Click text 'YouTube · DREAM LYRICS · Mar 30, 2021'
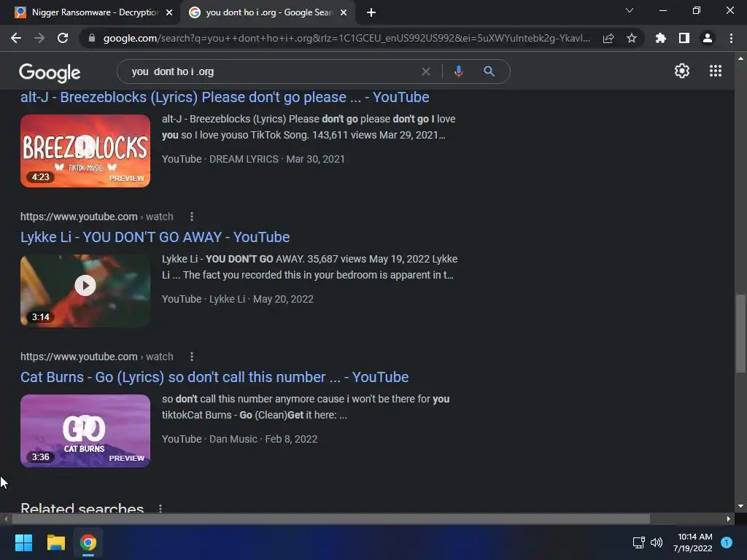 [x=253, y=159]
